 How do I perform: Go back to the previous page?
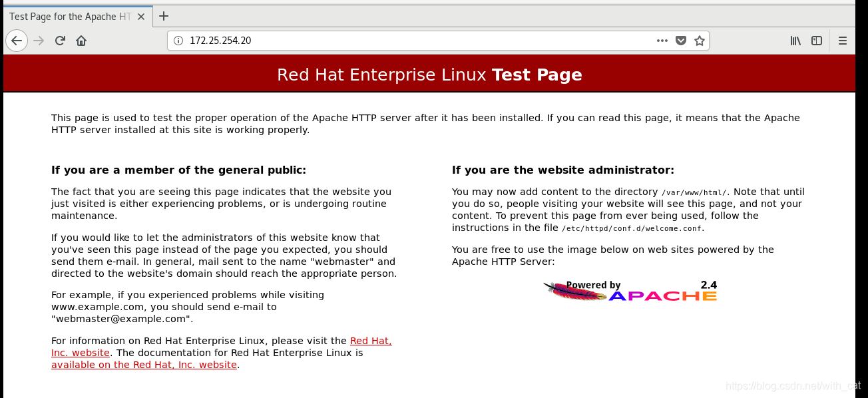tap(16, 41)
